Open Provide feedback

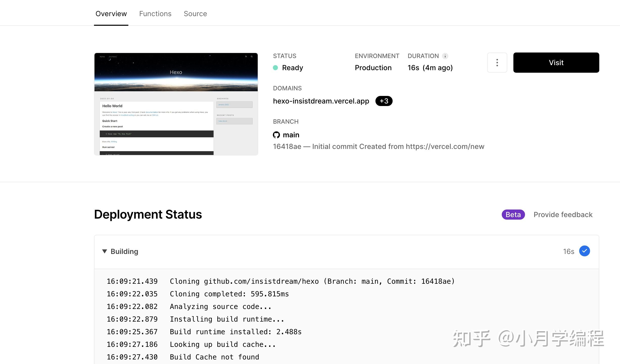pos(563,214)
